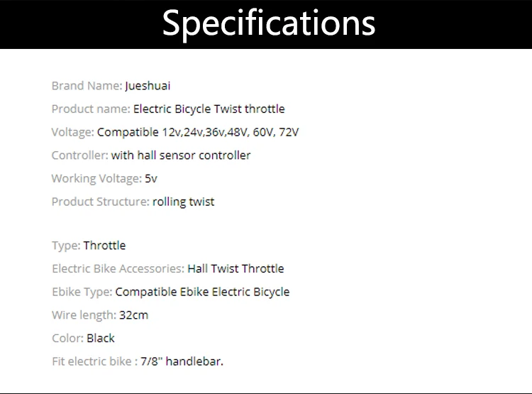Click Electric Bicycle Twist throttle product name
The width and height of the screenshot is (532, 394).
(x=209, y=109)
